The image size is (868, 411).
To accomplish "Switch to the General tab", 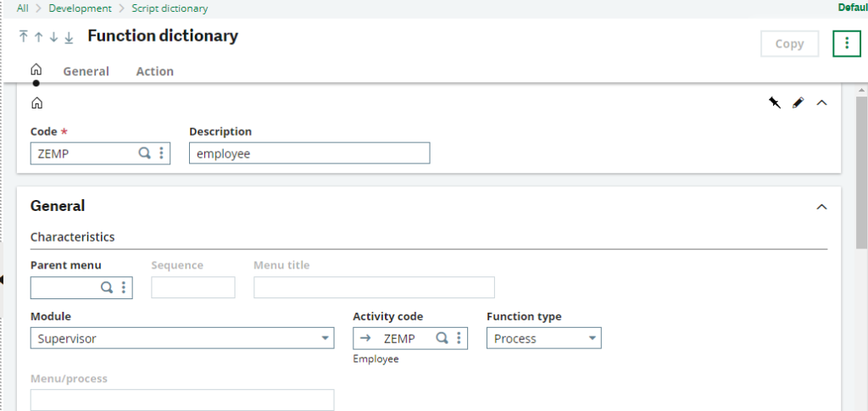I will tap(86, 71).
